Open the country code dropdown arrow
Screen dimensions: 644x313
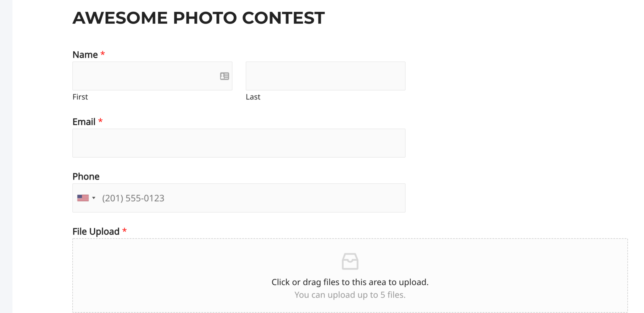(x=94, y=198)
